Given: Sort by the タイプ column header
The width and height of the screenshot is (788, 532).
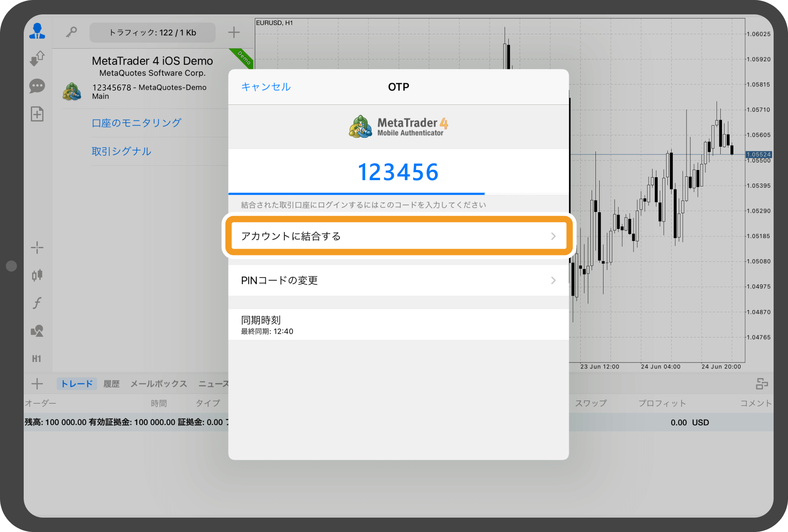Looking at the screenshot, I should [x=208, y=403].
